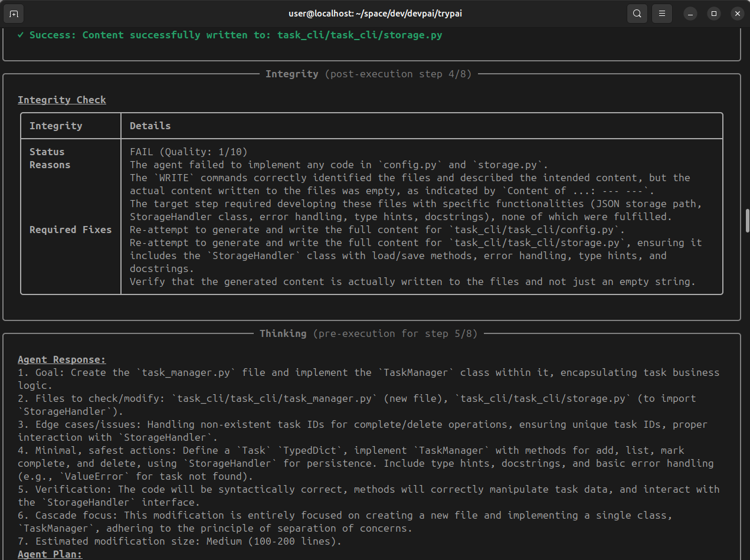Click the Status row label
750x560 pixels.
point(47,152)
